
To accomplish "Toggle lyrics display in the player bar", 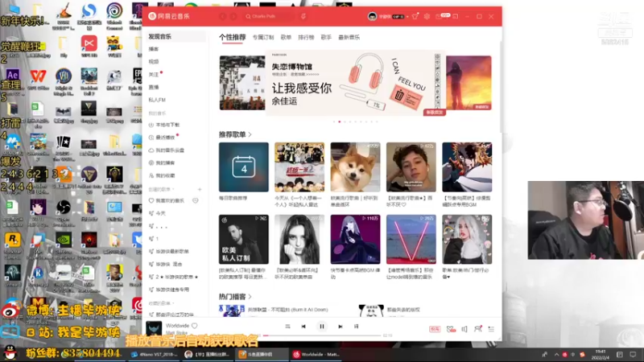I will pos(356,327).
